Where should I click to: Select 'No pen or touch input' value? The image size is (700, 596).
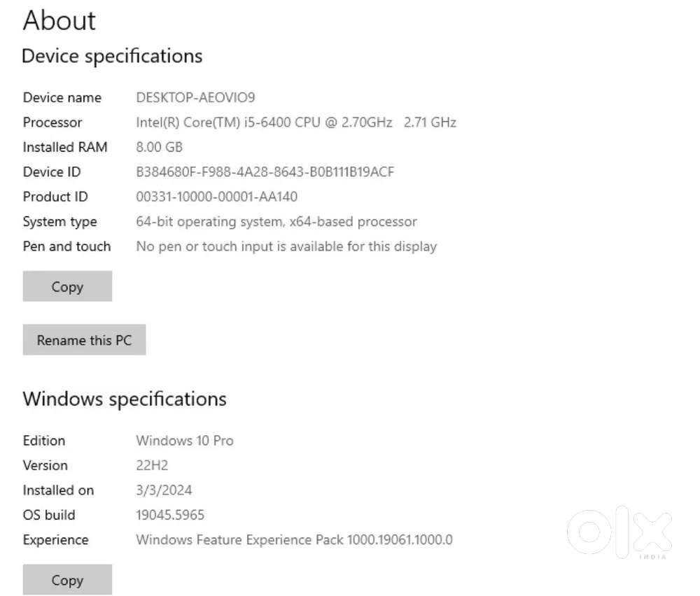[x=286, y=247]
